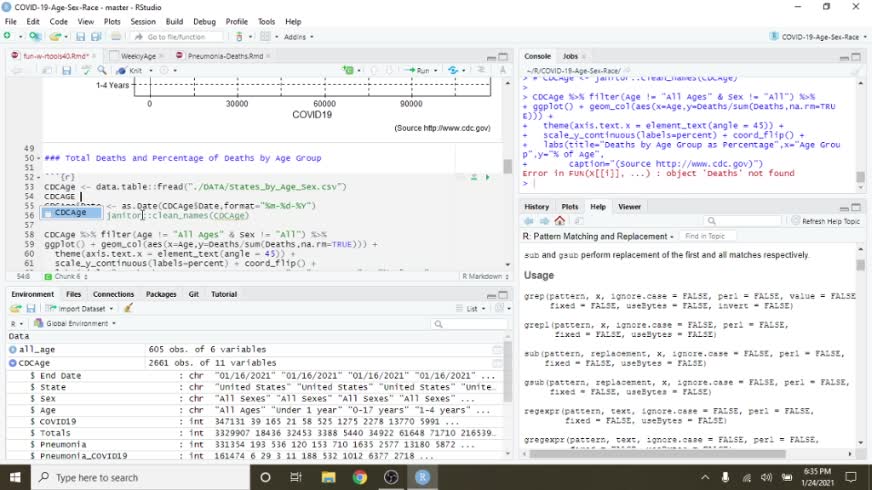Click Windows search box Type here to search
The width and height of the screenshot is (872, 490).
140,477
